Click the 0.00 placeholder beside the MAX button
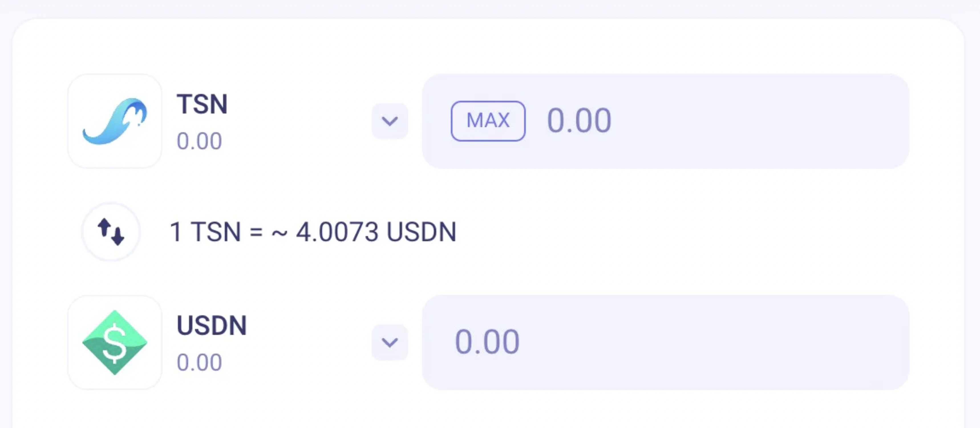 (579, 121)
